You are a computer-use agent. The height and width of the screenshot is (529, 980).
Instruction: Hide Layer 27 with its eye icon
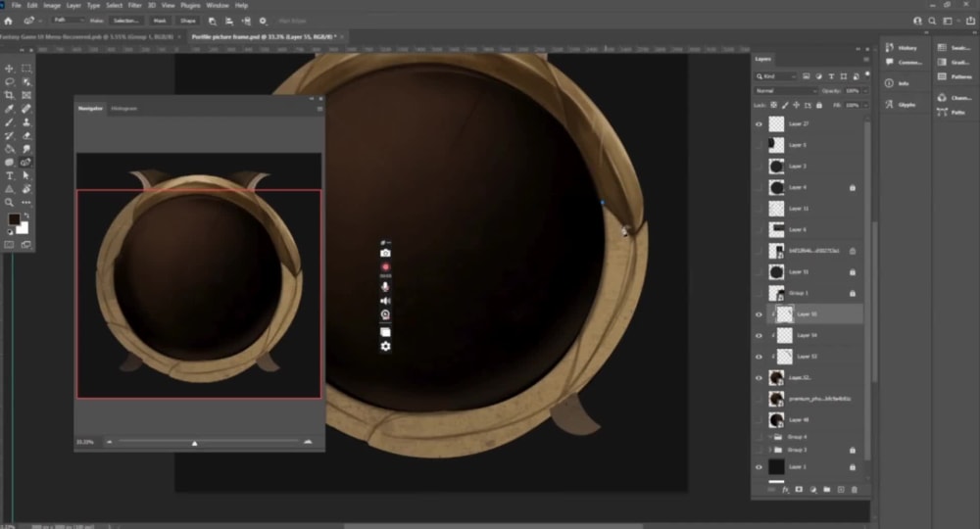tap(759, 124)
